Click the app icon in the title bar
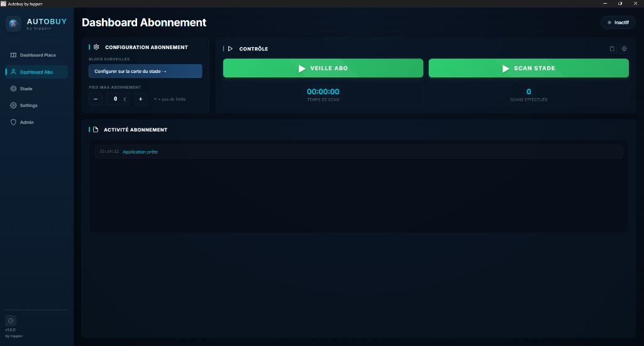 pos(3,4)
